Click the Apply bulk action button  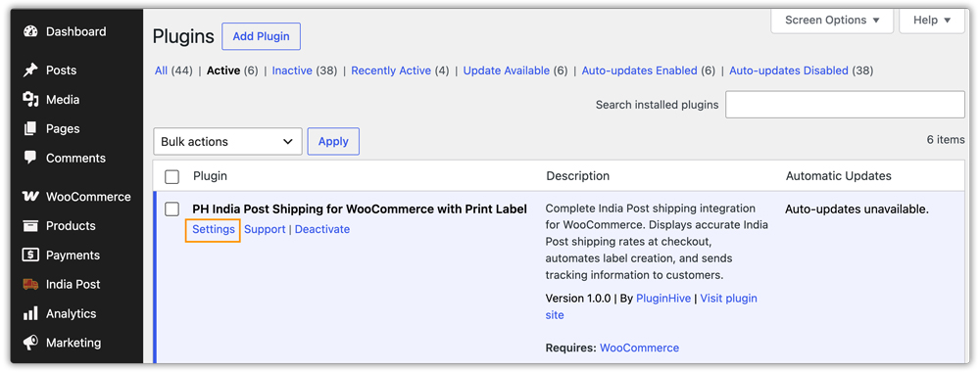pyautogui.click(x=333, y=142)
